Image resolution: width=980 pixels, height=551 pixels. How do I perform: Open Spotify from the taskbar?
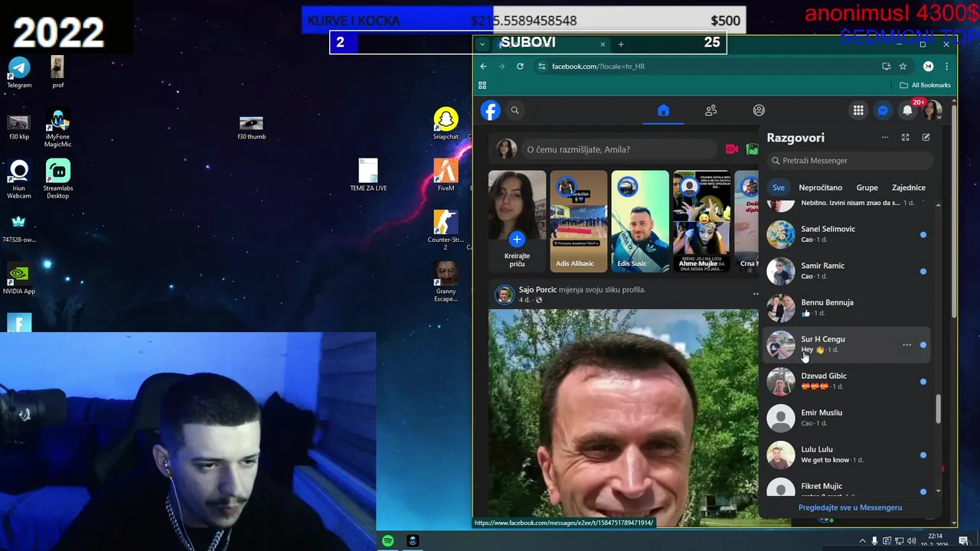[388, 541]
